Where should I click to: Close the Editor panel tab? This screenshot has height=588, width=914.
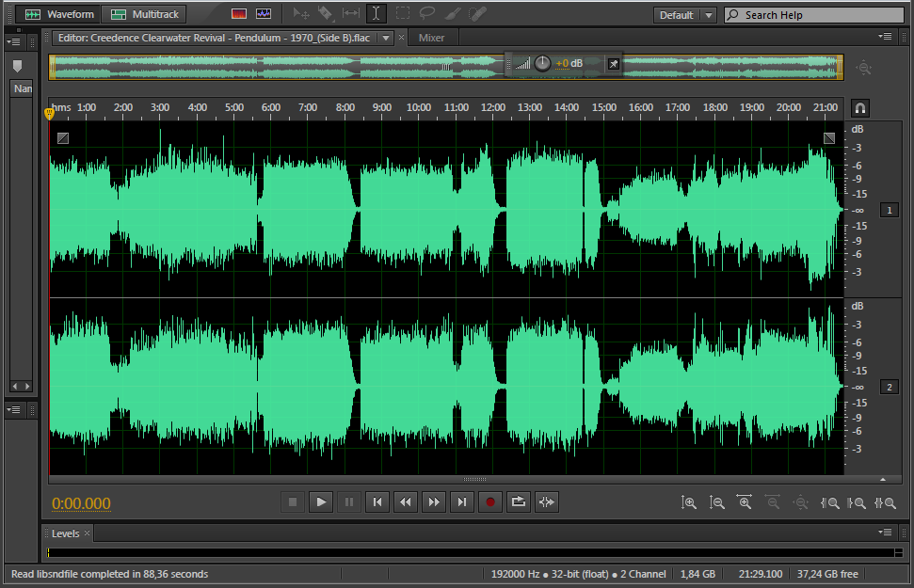401,38
